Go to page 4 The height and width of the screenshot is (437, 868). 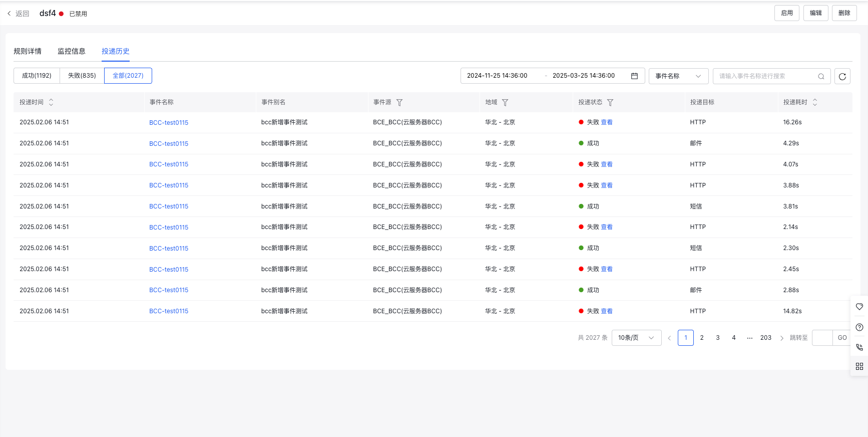[734, 338]
